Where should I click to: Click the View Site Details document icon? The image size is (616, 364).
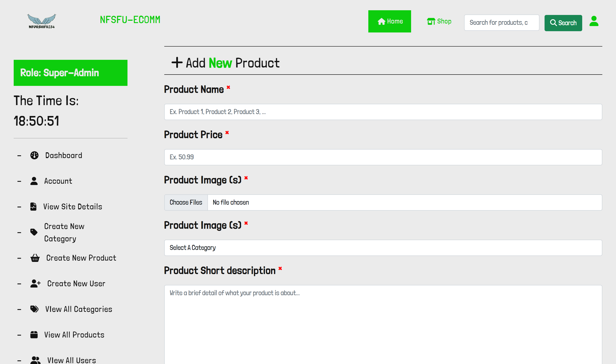pos(33,207)
